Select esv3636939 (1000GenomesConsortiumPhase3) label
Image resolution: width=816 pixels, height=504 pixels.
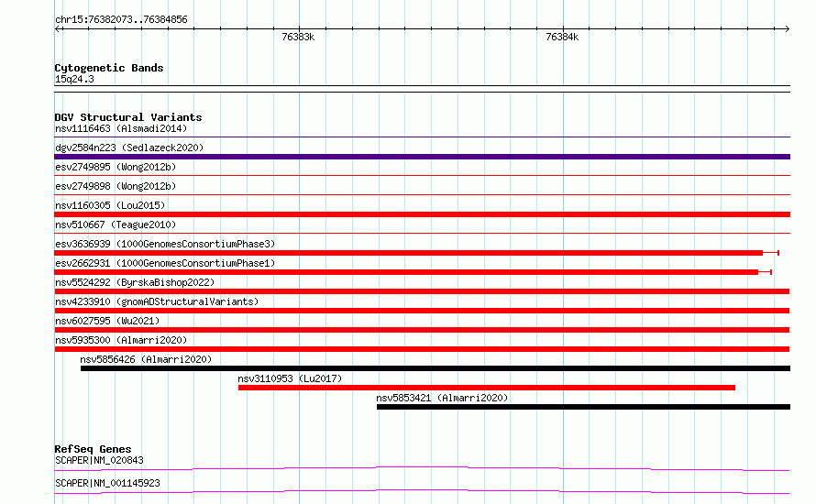coord(165,244)
